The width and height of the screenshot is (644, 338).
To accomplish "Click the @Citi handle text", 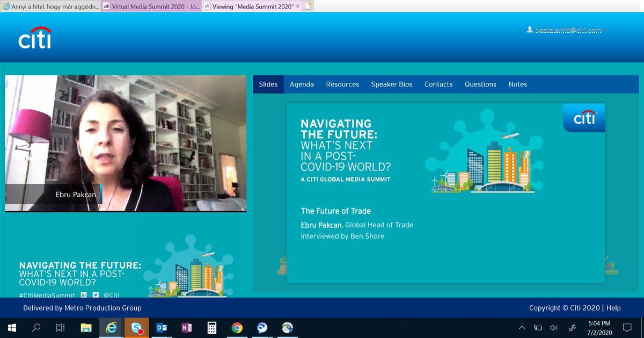I will coord(111,295).
